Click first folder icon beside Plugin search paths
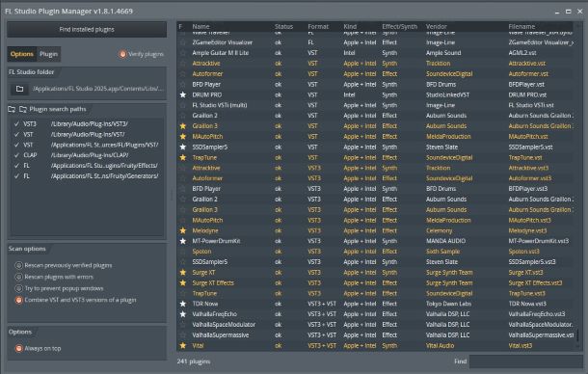588x374 pixels. 12,109
